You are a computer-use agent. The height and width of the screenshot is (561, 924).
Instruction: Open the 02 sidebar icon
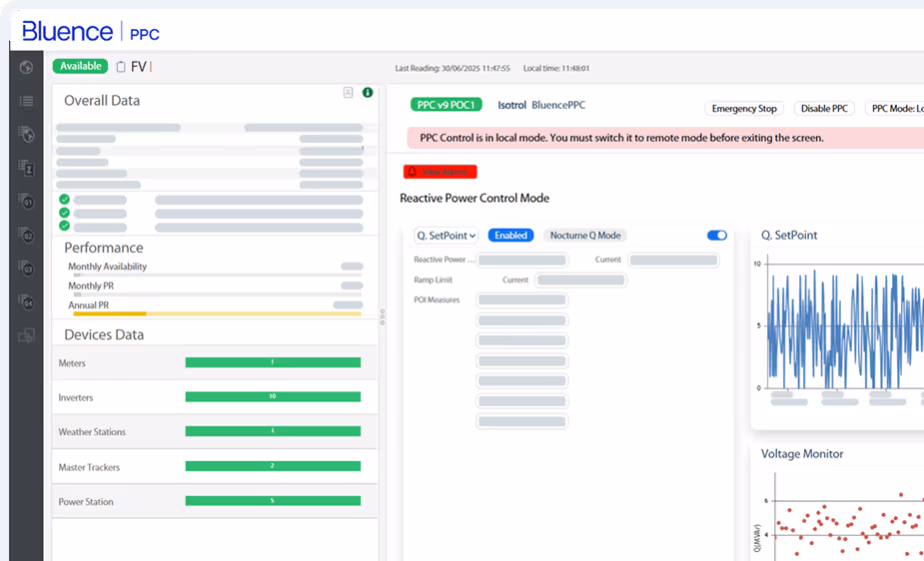point(26,236)
